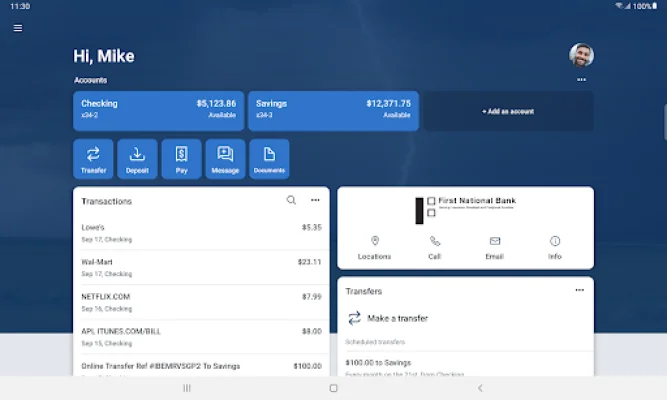View bank Locations
This screenshot has height=400, width=667.
pos(375,247)
